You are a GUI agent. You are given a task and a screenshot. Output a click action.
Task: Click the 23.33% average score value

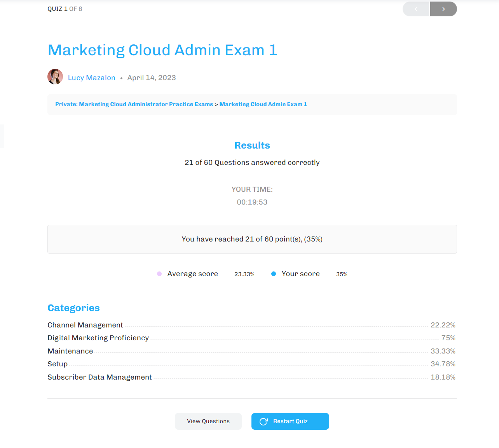(244, 274)
